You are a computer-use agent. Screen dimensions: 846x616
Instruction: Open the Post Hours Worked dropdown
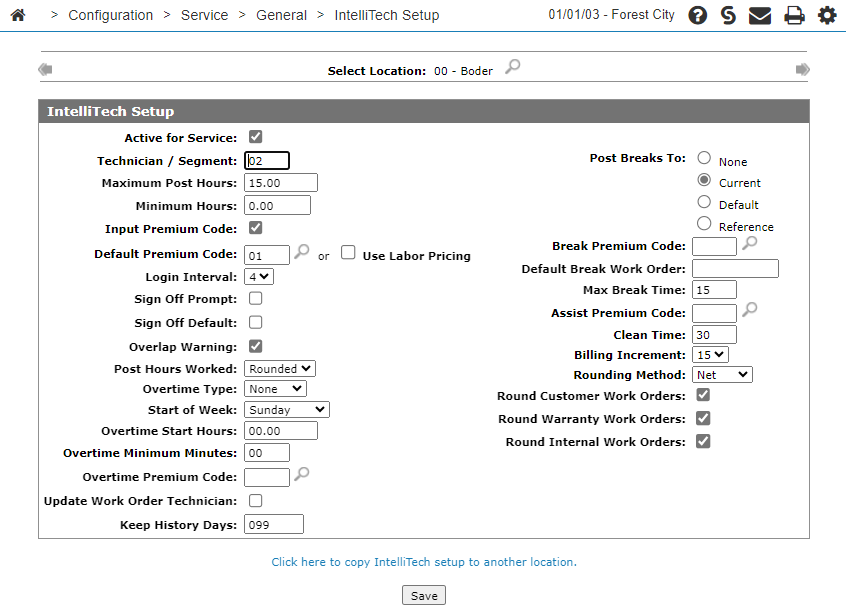coord(280,369)
